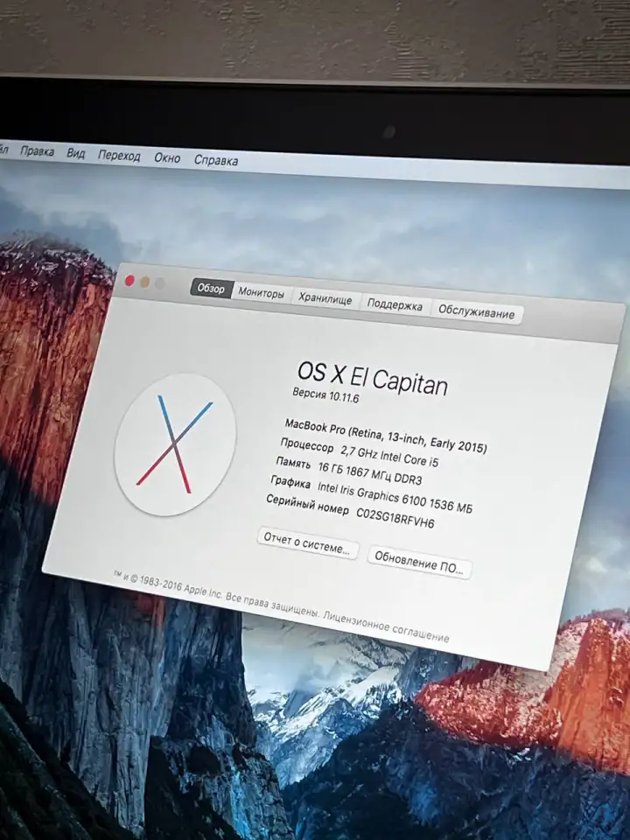Click Intel Iris Graphics 6100 1536 МБ
The width and height of the screenshot is (630, 840).
coord(395,497)
